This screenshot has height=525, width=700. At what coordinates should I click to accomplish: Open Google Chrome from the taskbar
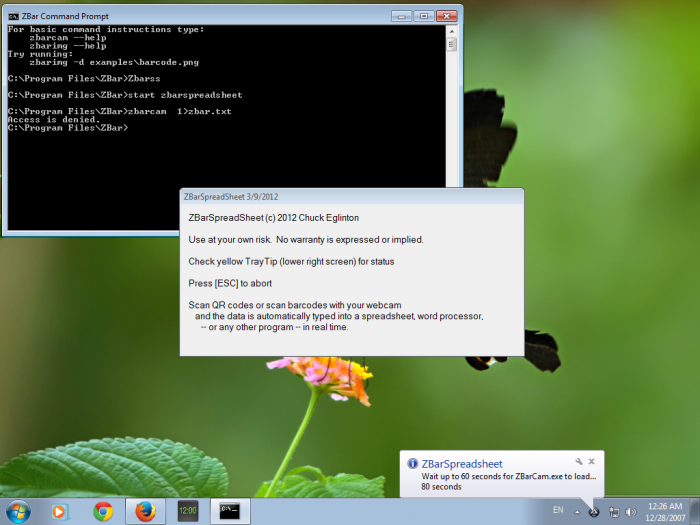tap(103, 512)
